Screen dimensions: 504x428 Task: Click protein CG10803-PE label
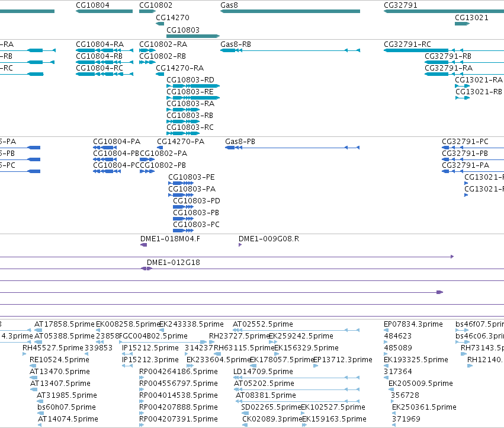tap(191, 178)
